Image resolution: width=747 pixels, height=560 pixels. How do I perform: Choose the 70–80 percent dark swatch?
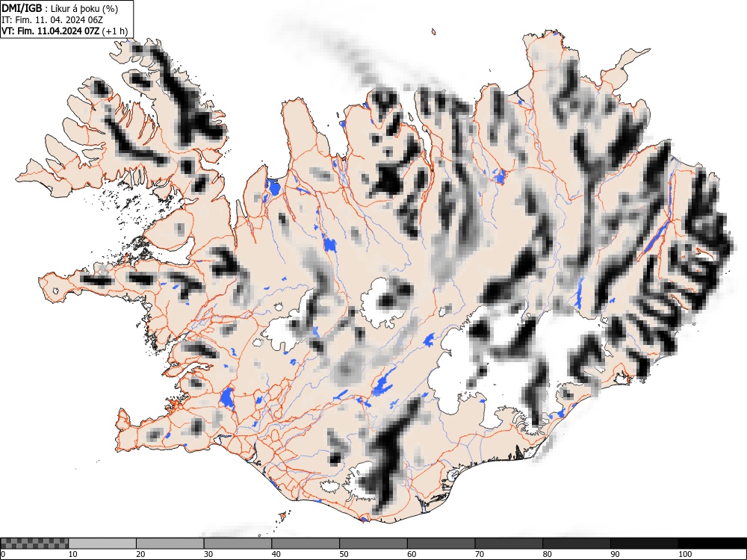(508, 544)
